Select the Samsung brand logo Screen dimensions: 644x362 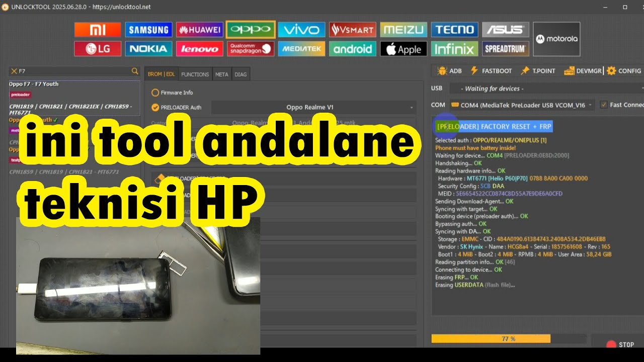tap(148, 30)
